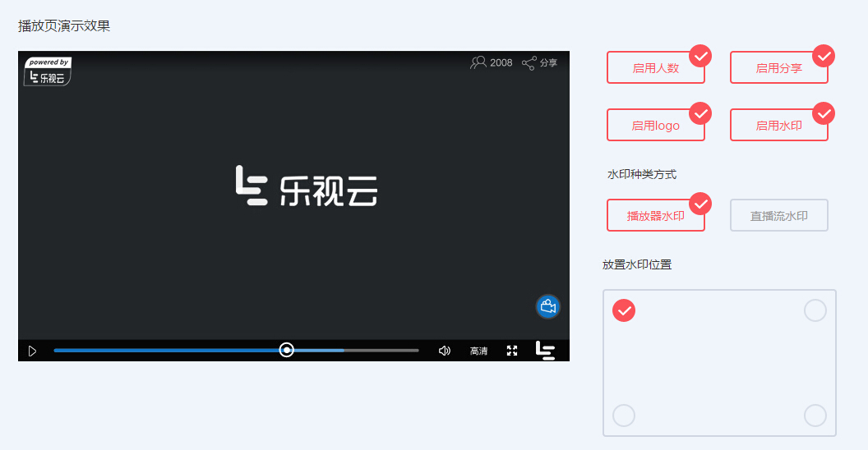Open the 高清 quality selector
Image resolution: width=868 pixels, height=450 pixels.
click(x=478, y=351)
